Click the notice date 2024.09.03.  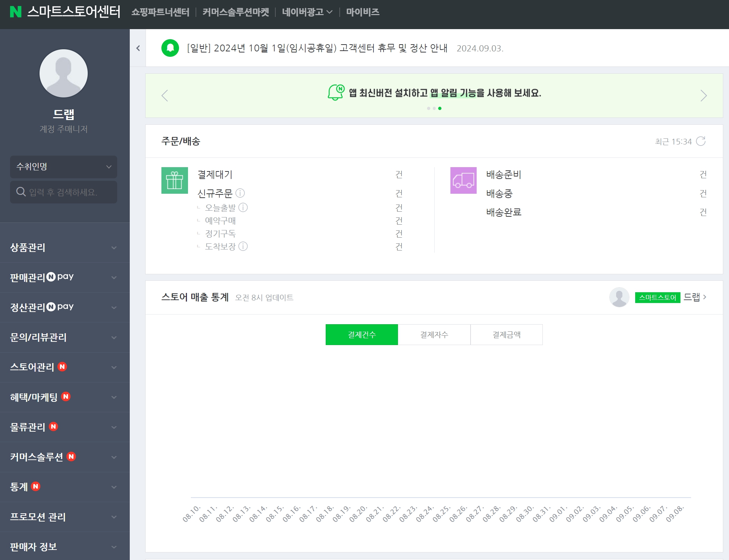[x=480, y=49]
